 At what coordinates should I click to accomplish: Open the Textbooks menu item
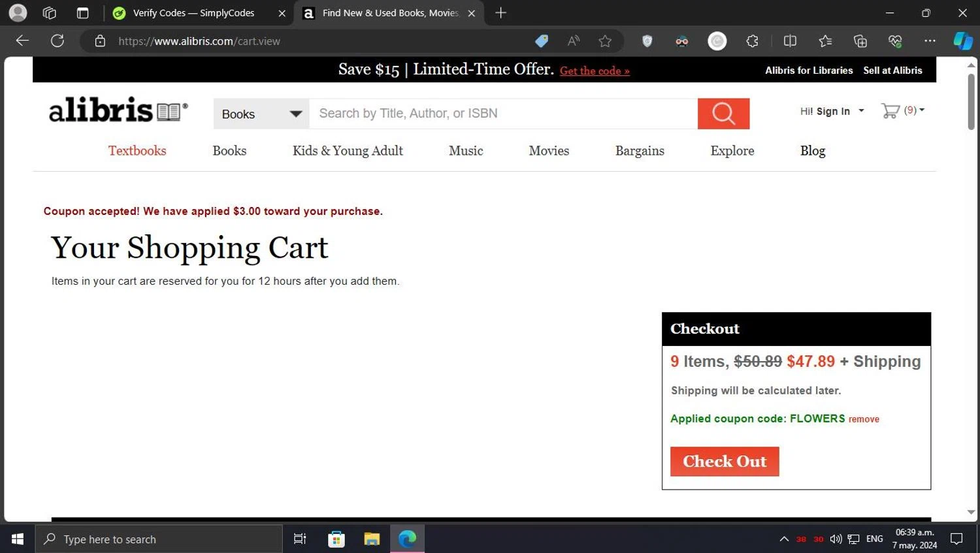pyautogui.click(x=137, y=151)
